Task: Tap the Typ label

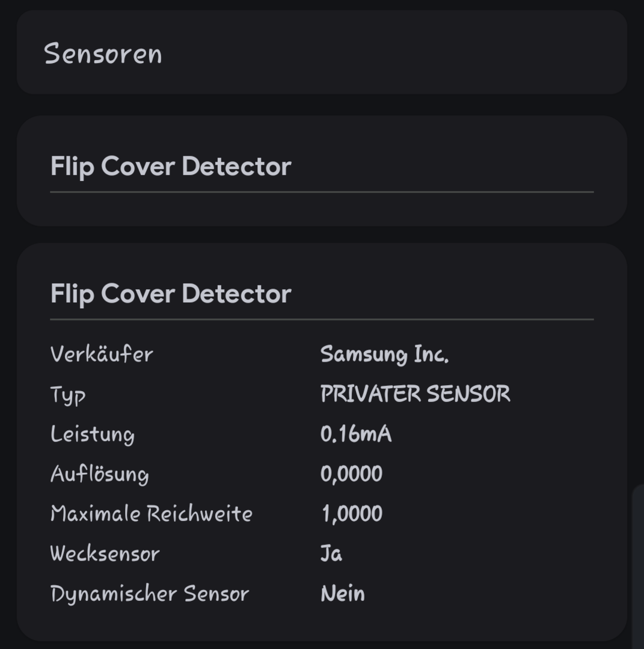Action: 68,395
